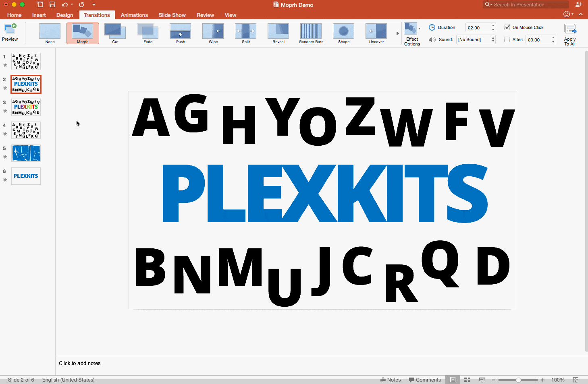Enable the After advance checkbox

pyautogui.click(x=507, y=39)
